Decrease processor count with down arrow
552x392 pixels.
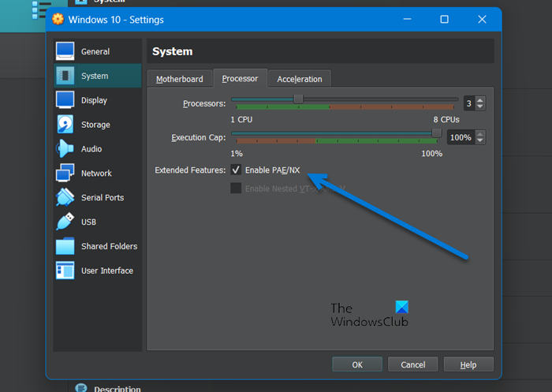[479, 106]
